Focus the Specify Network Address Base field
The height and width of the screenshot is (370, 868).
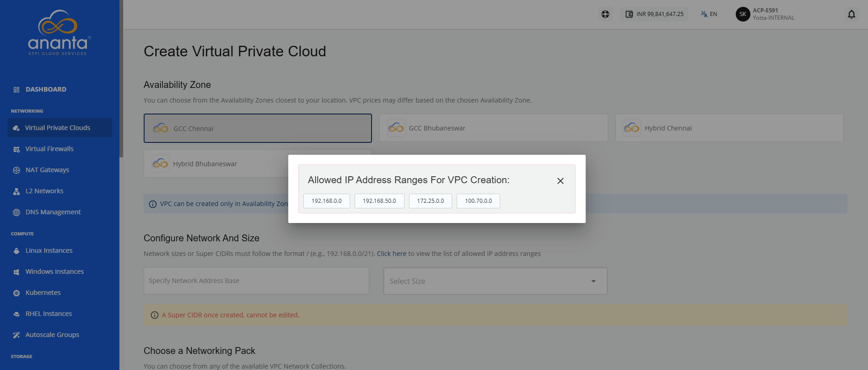point(256,281)
